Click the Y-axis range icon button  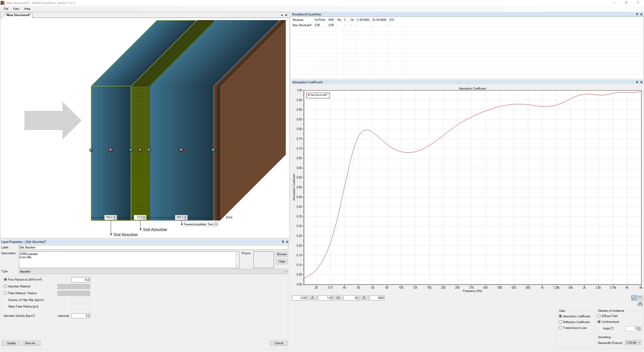pyautogui.click(x=312, y=298)
